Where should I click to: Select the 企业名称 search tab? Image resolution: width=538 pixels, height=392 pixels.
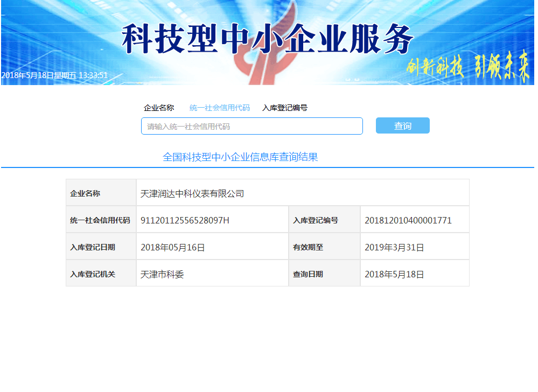[159, 108]
